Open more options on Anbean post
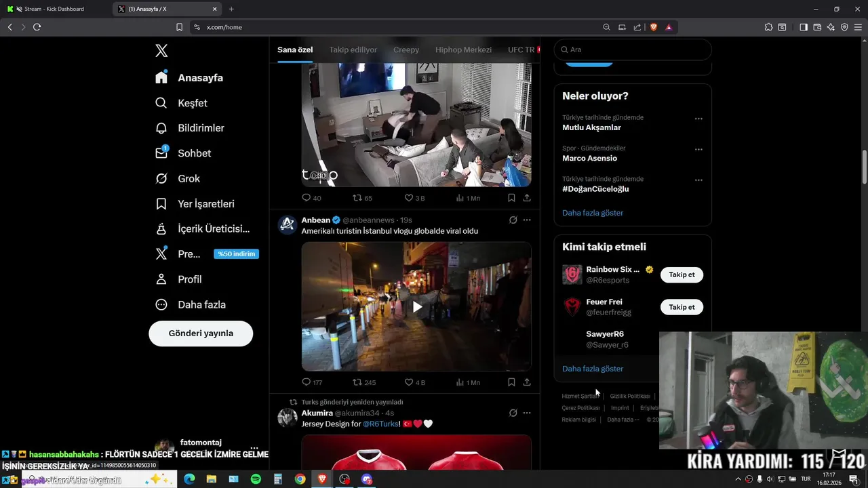 click(527, 220)
